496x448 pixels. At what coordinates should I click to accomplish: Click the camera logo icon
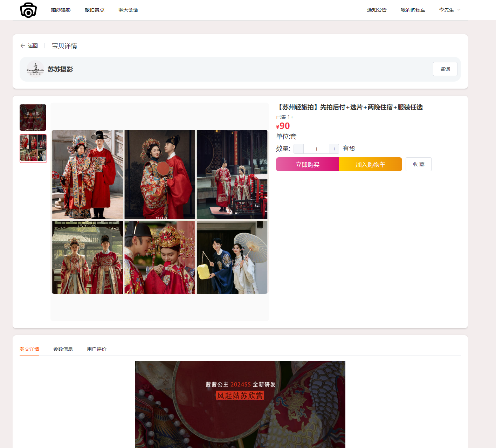[28, 10]
